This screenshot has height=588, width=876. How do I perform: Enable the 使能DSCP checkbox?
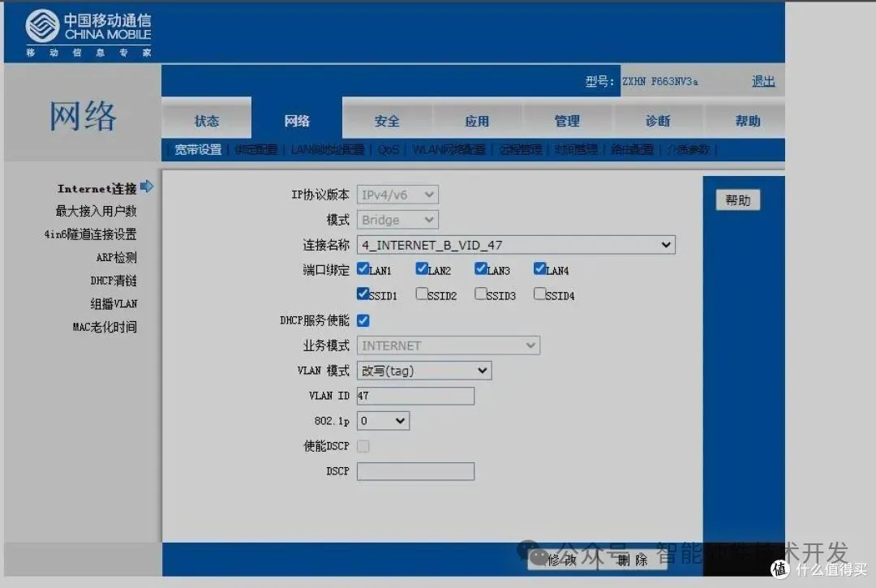pos(363,445)
